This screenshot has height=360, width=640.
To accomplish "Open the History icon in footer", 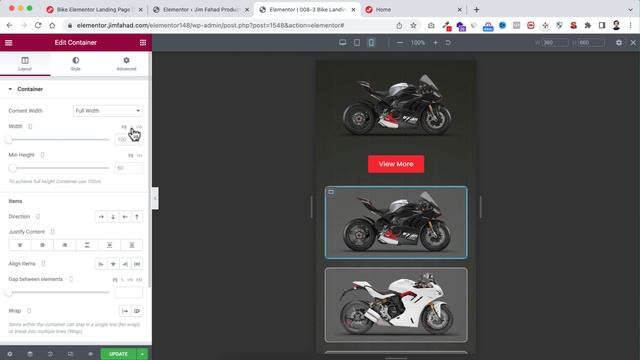I will (50, 354).
